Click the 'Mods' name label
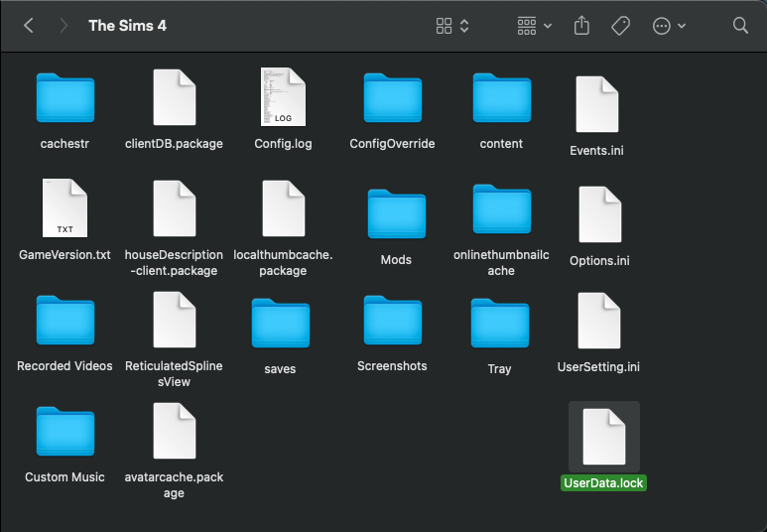 click(396, 259)
